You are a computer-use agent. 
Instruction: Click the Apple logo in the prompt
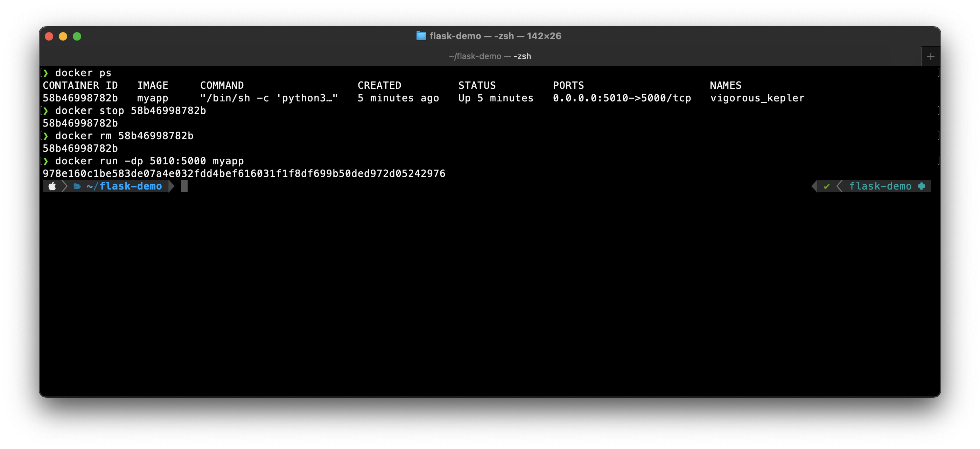click(52, 186)
